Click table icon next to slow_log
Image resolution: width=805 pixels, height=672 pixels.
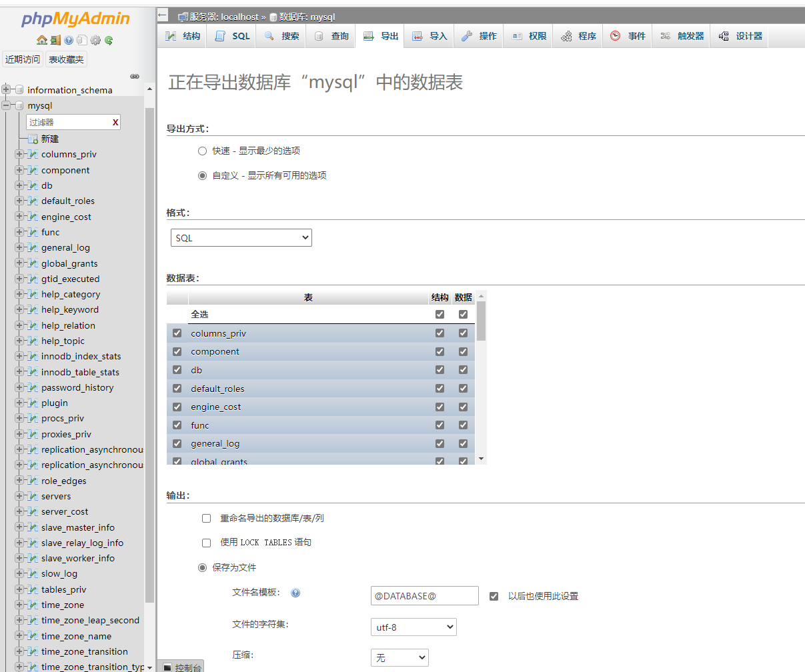33,573
